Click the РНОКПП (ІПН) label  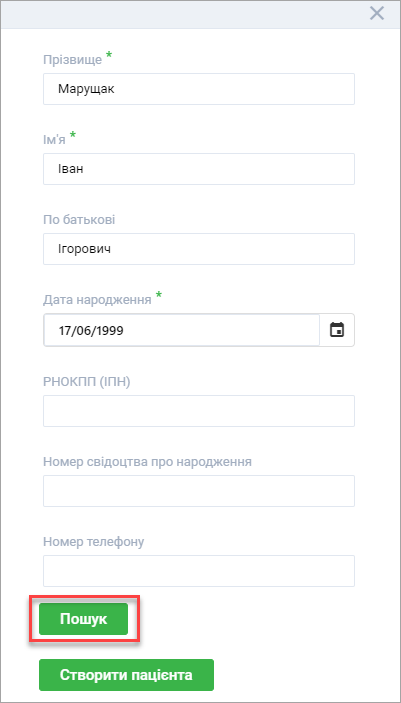pos(87,381)
